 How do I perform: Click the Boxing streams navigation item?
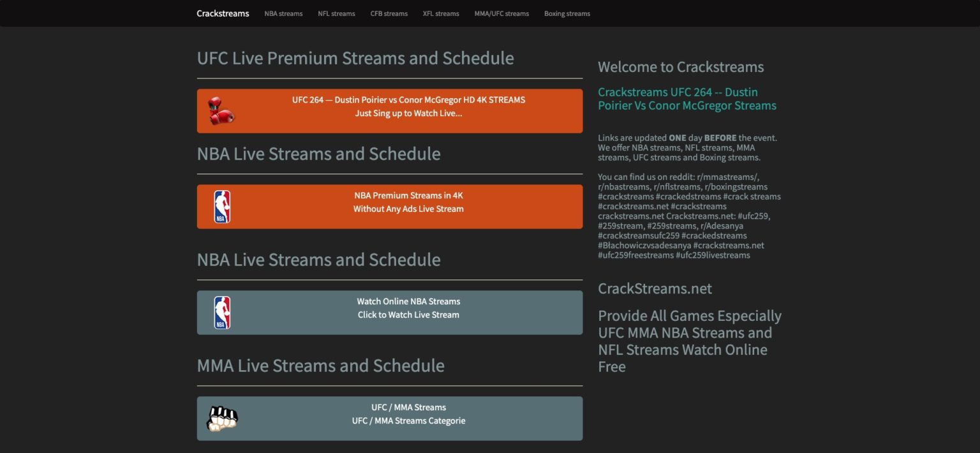(x=567, y=13)
